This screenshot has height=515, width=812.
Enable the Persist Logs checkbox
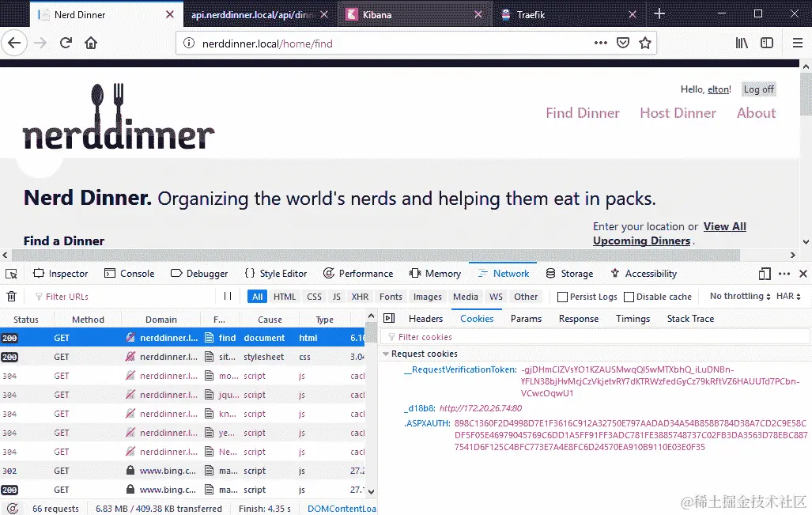click(562, 297)
